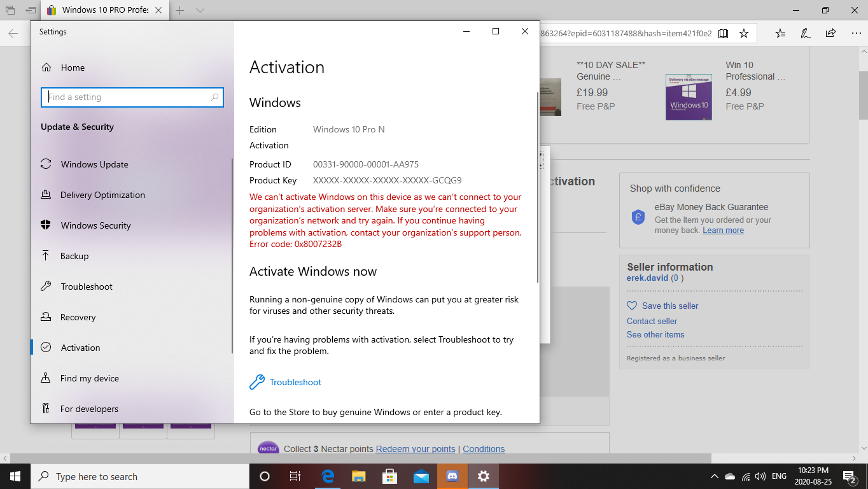Open Microsoft Store from taskbar
The height and width of the screenshot is (489, 868).
(x=389, y=476)
